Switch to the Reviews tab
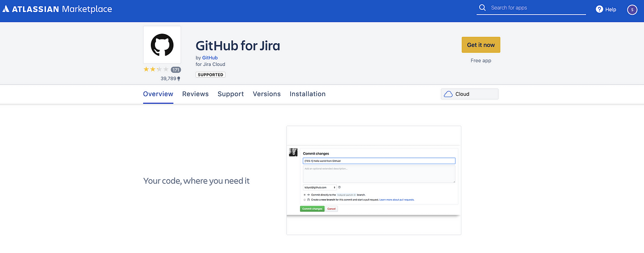Viewport: 644px width, 253px height. pos(195,94)
